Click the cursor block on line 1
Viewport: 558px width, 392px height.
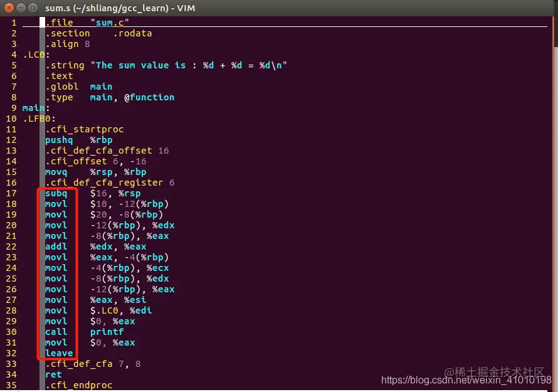point(43,23)
